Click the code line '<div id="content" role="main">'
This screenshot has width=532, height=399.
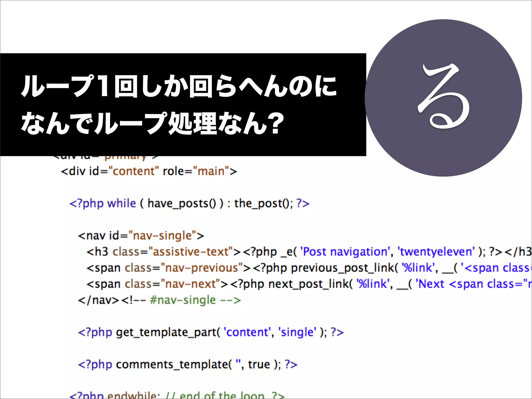click(x=149, y=171)
